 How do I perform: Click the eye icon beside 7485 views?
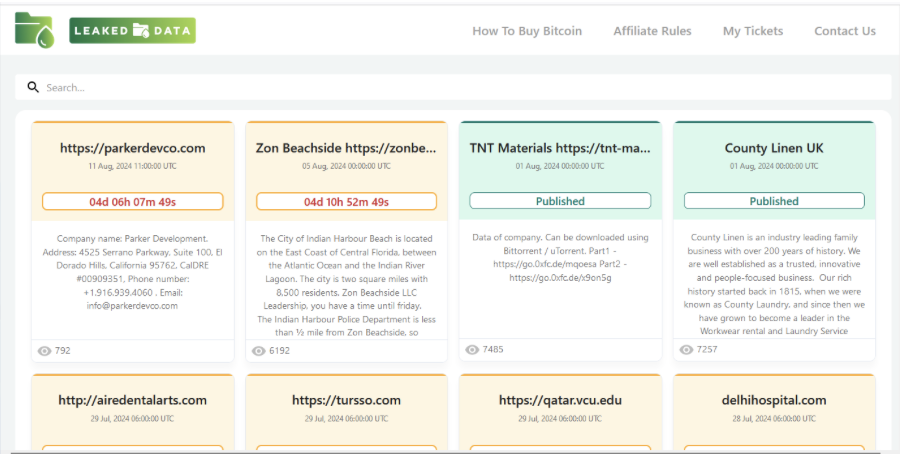pyautogui.click(x=472, y=350)
